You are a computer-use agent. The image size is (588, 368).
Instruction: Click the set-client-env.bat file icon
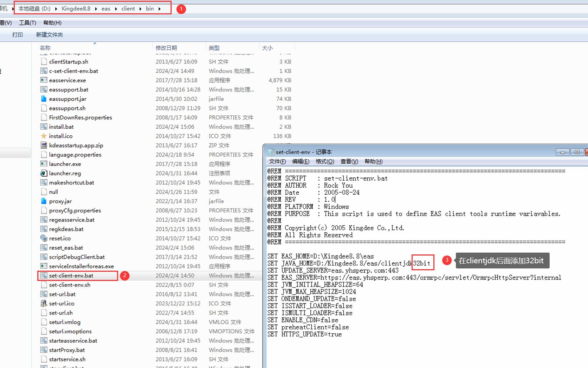[44, 275]
